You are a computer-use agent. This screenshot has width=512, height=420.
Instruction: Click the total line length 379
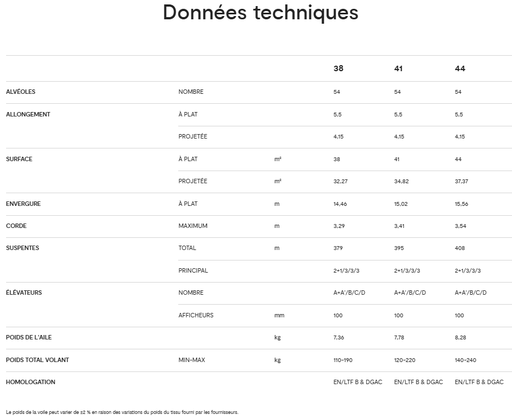coord(338,248)
